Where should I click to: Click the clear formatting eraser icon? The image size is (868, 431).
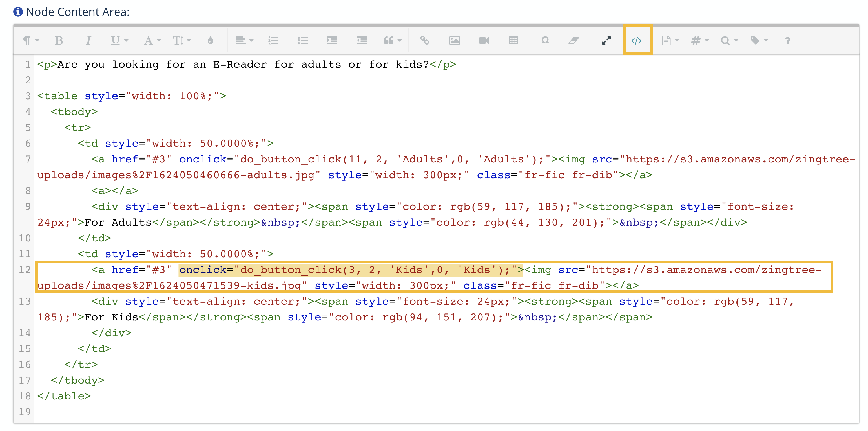click(573, 40)
